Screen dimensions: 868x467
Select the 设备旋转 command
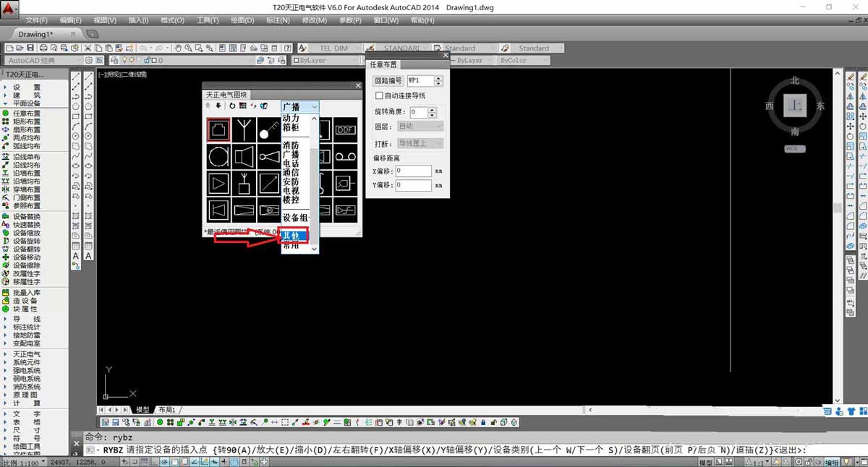click(x=26, y=241)
